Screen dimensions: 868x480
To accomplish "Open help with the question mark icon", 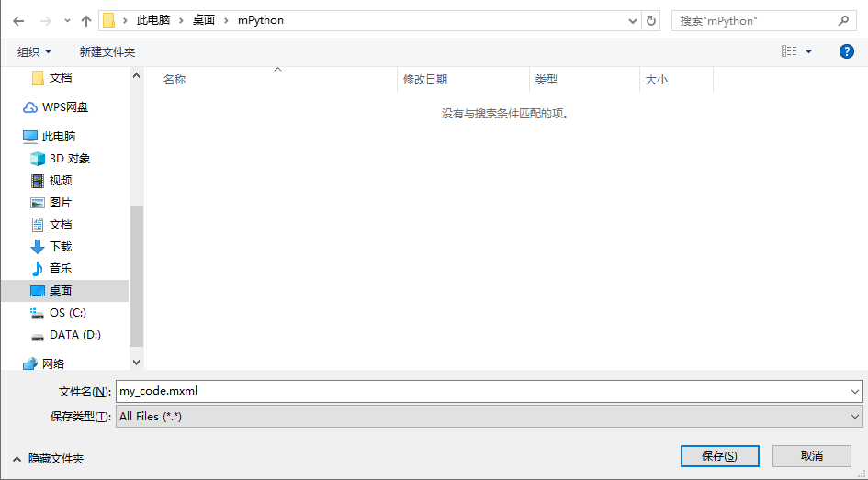I will (846, 51).
